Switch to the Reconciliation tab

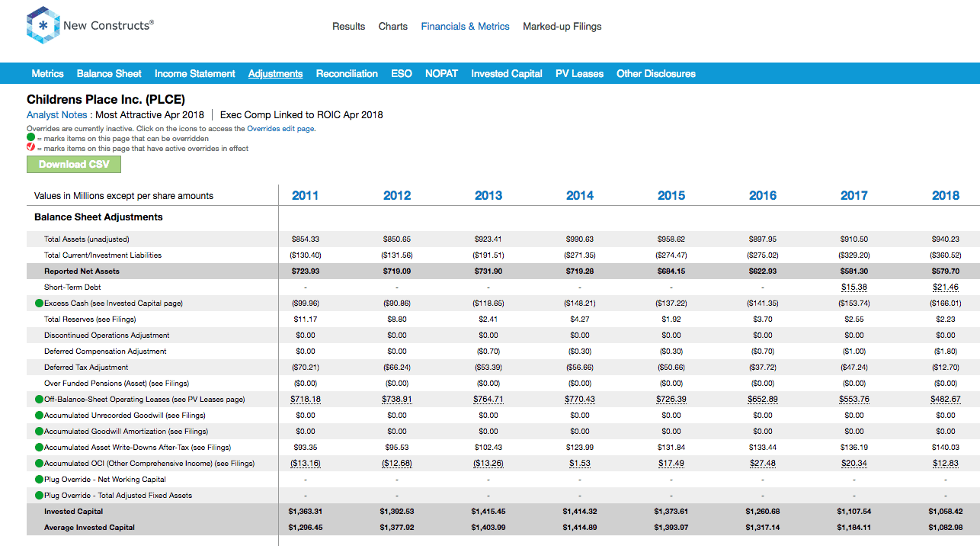click(x=347, y=74)
